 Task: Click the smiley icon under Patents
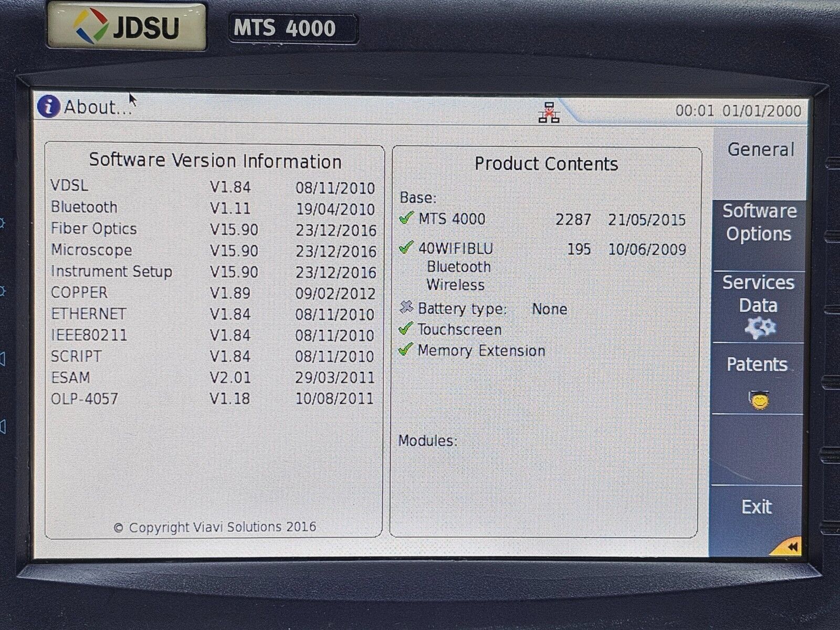pos(759,401)
